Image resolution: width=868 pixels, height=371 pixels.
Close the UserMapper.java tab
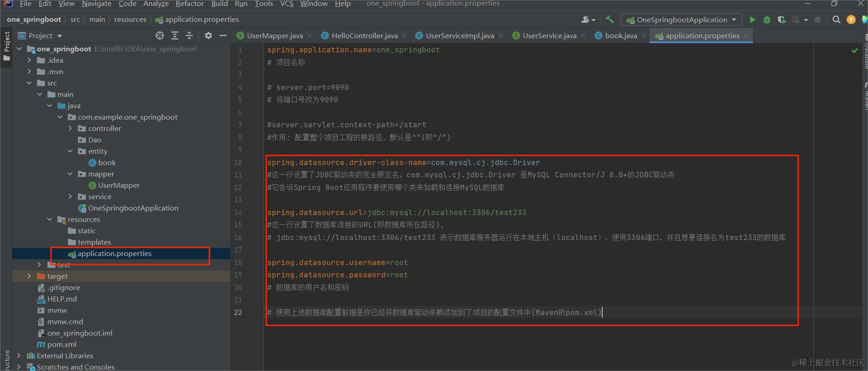point(310,35)
